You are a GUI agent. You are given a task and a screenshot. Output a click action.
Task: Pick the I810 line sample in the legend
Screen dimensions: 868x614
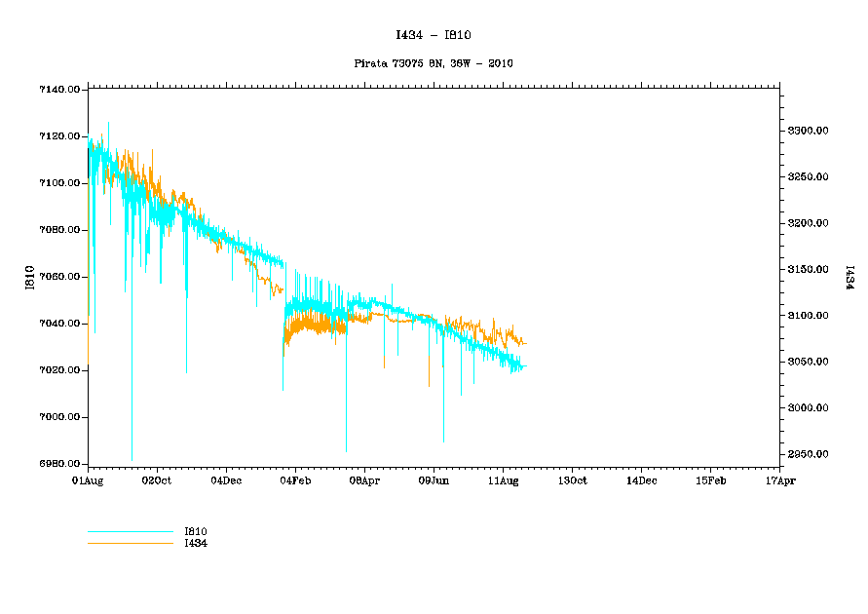click(130, 531)
